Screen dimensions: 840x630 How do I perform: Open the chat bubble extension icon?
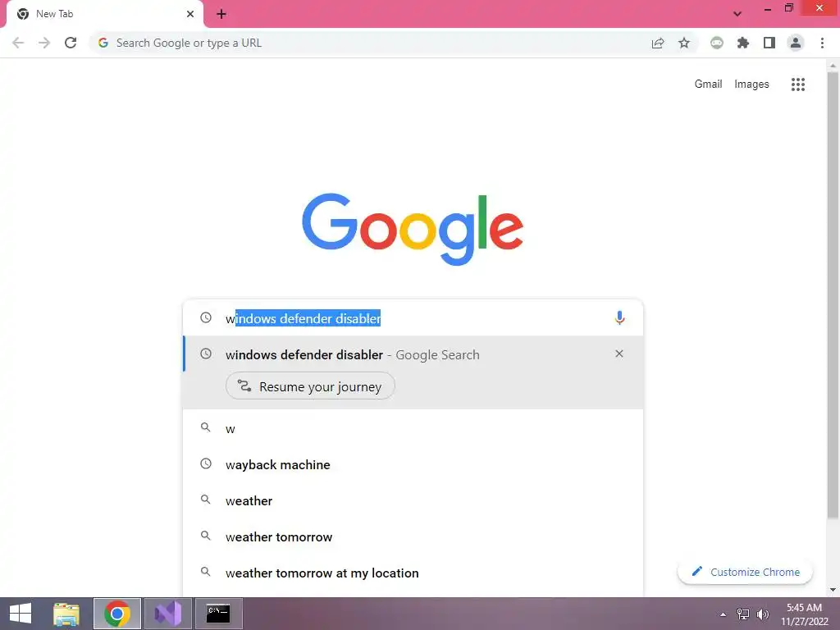(717, 43)
